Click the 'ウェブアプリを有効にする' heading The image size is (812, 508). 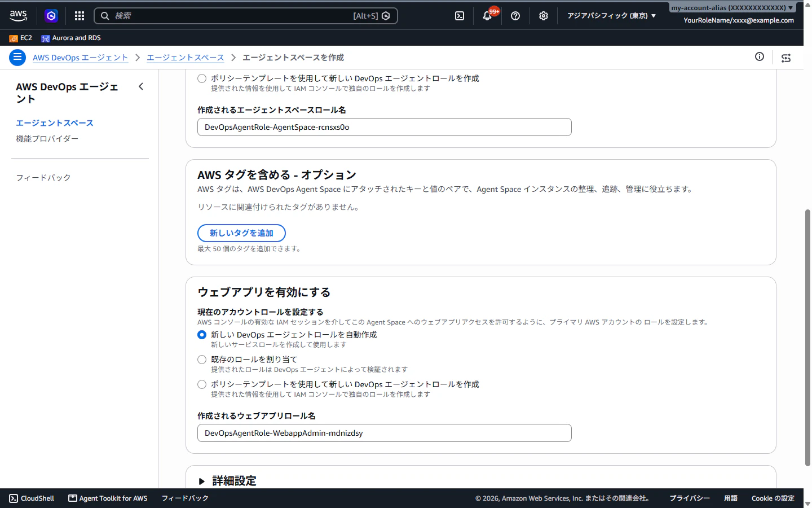[264, 292]
